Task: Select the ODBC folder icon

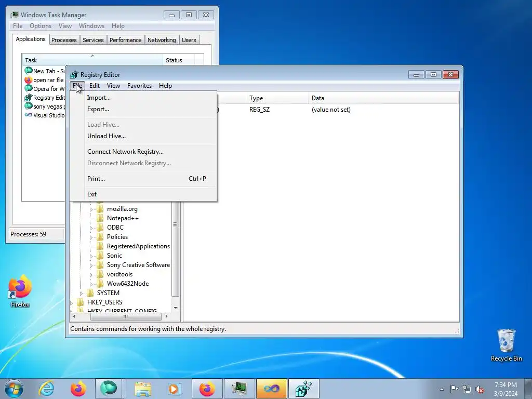Action: tap(100, 228)
